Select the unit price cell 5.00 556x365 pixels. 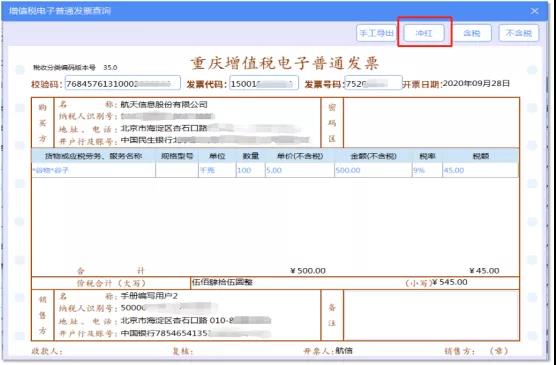point(300,170)
